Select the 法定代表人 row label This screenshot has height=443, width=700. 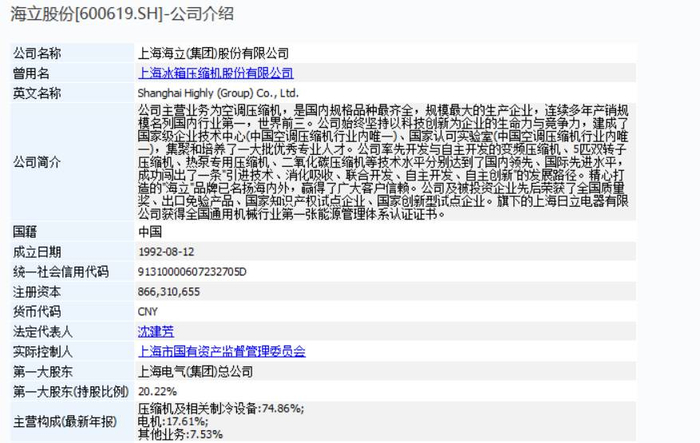click(x=43, y=332)
